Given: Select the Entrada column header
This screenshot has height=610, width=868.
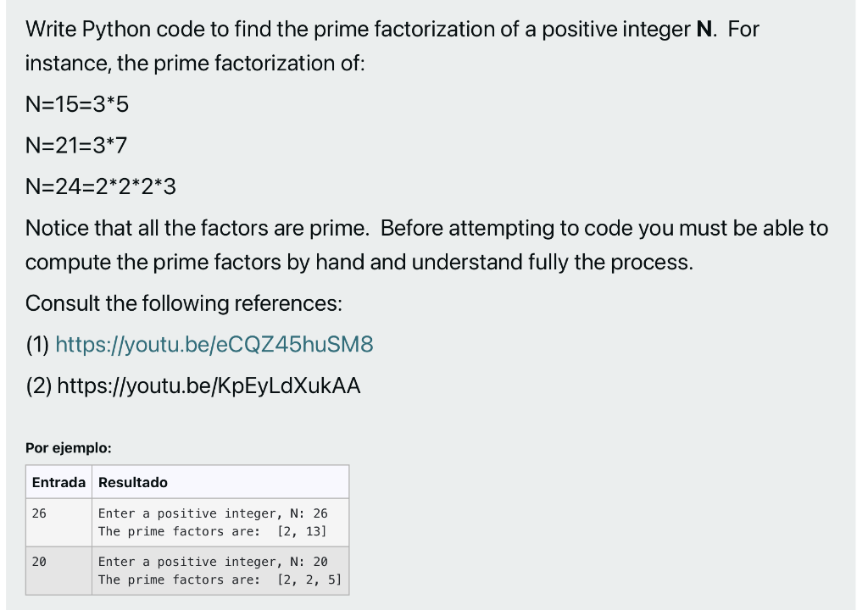Looking at the screenshot, I should [58, 482].
